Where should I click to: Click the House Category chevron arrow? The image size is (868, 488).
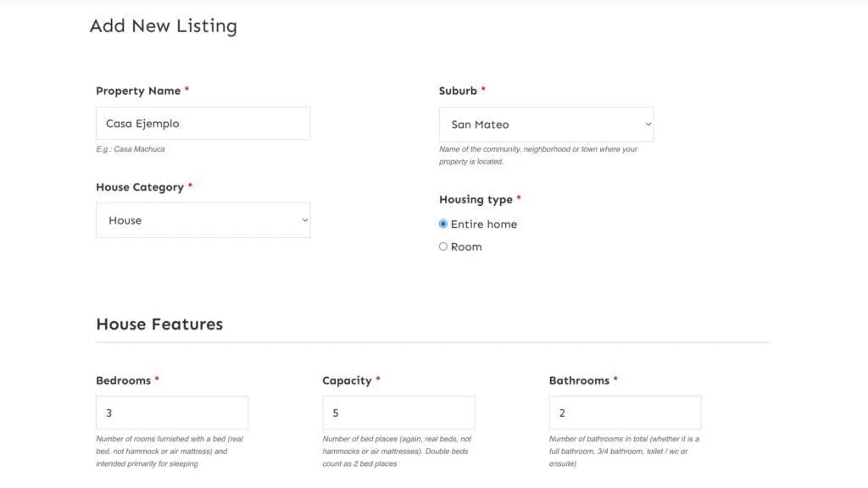(x=304, y=220)
